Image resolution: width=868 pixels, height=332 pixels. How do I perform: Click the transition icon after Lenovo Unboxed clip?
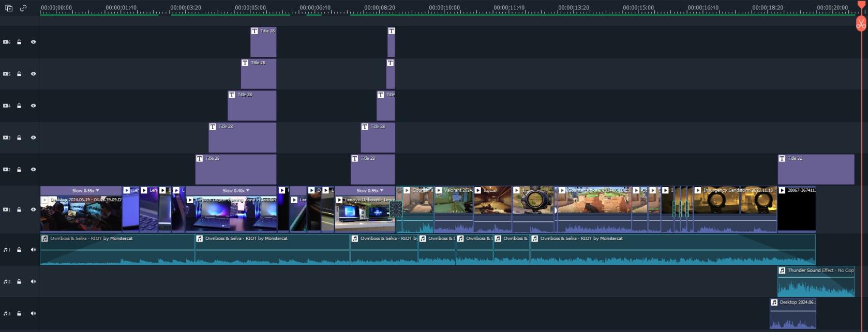pyautogui.click(x=396, y=209)
